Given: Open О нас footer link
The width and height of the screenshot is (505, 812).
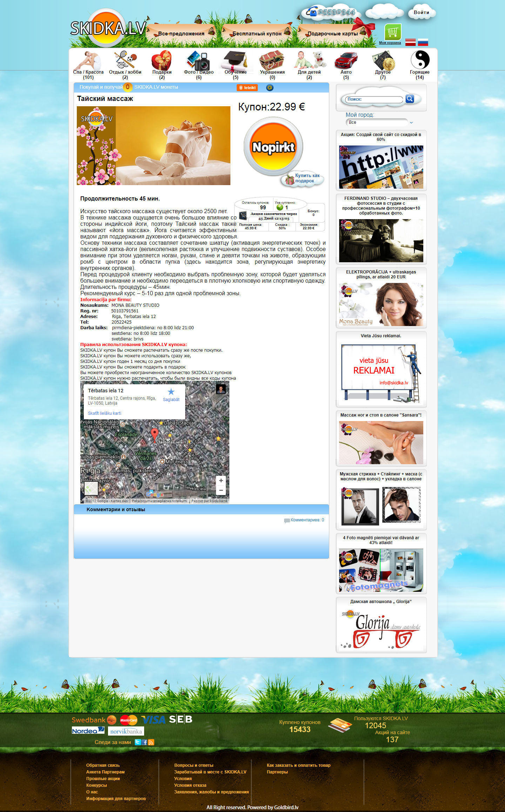Looking at the screenshot, I should [92, 792].
